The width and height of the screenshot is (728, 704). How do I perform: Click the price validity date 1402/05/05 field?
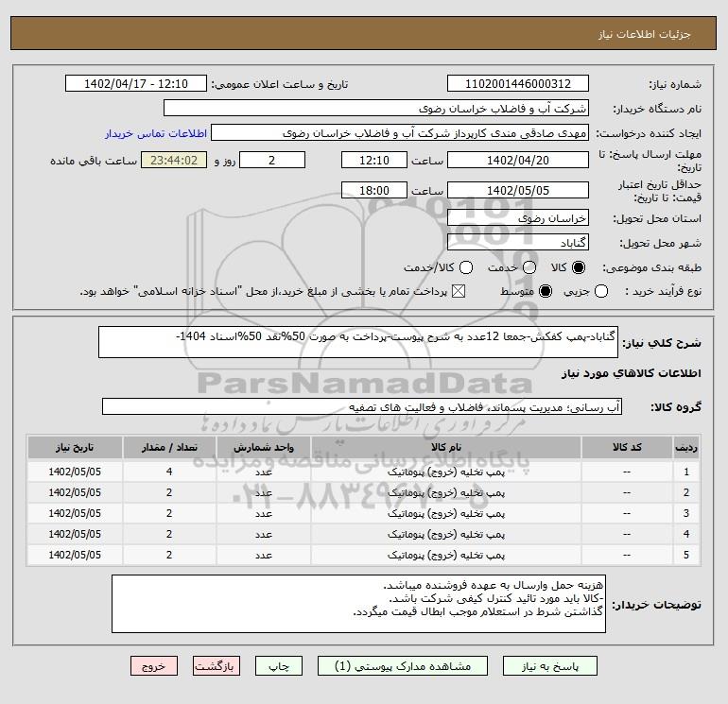(x=518, y=190)
